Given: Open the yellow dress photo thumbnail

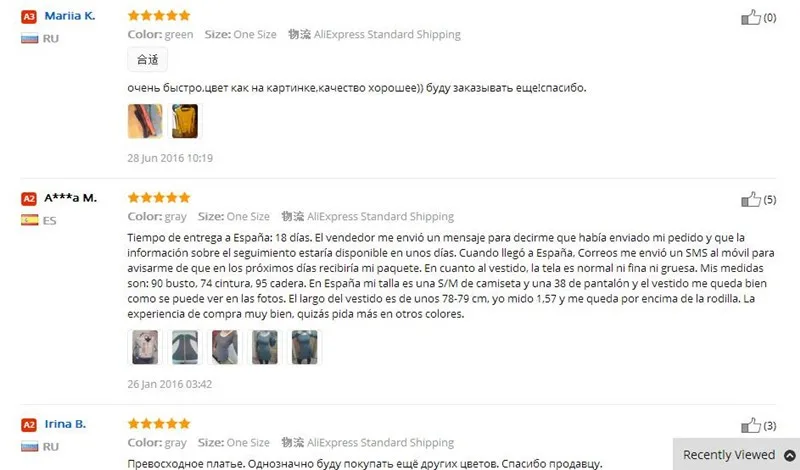Looking at the screenshot, I should click(x=185, y=121).
